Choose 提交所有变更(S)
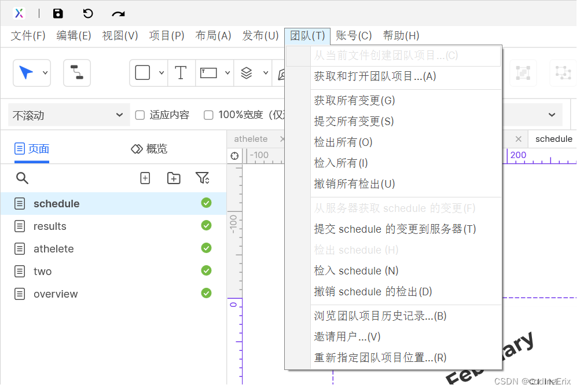This screenshot has height=392, width=580. tap(394, 122)
